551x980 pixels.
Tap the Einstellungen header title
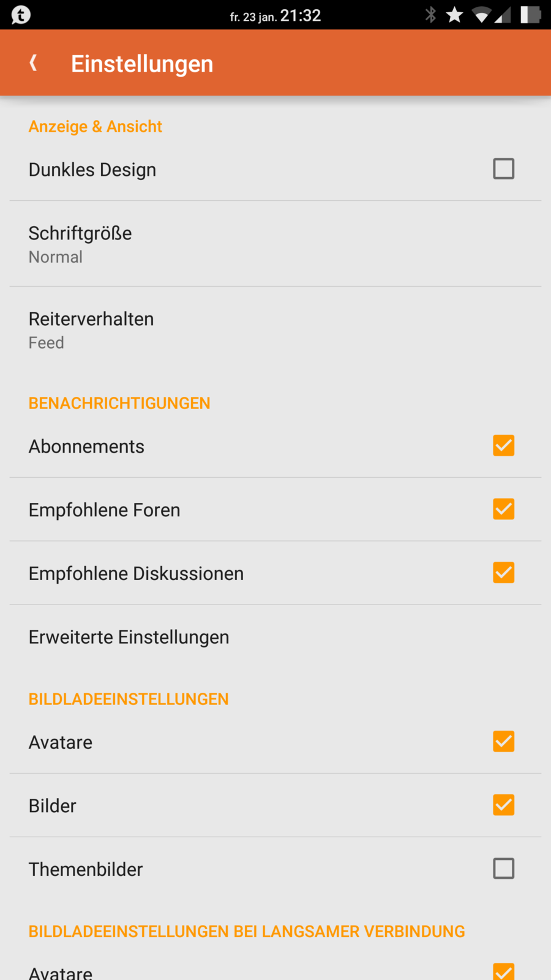tap(142, 64)
